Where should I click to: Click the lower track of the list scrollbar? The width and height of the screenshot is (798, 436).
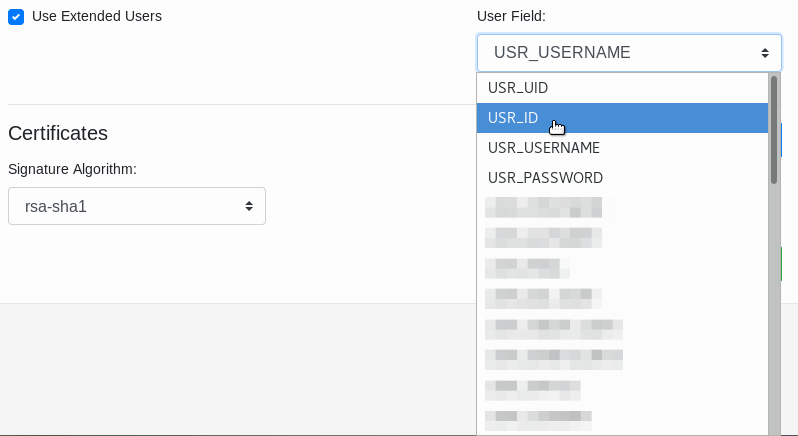pyautogui.click(x=773, y=320)
